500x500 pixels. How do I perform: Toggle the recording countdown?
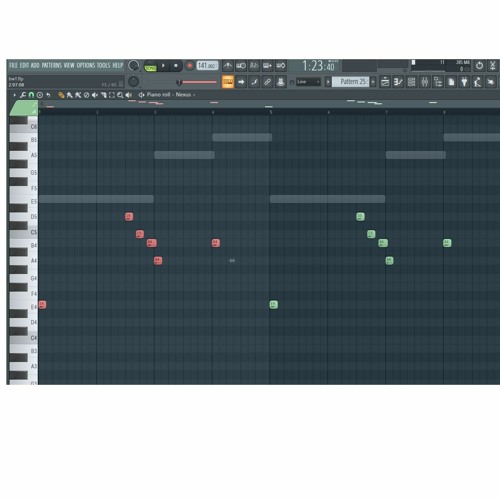[254, 66]
